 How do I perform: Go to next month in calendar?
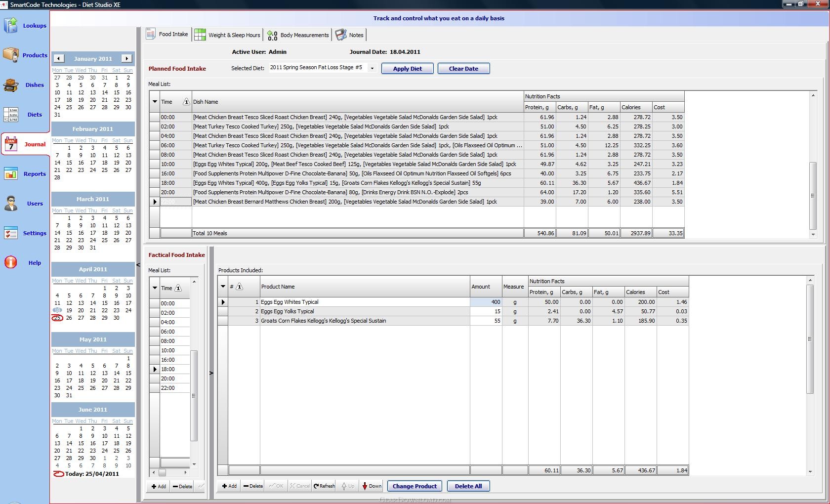tap(126, 58)
